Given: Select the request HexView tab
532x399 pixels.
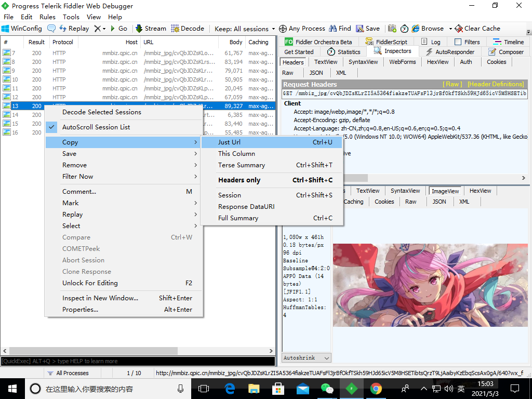Looking at the screenshot, I should pyautogui.click(x=437, y=62).
